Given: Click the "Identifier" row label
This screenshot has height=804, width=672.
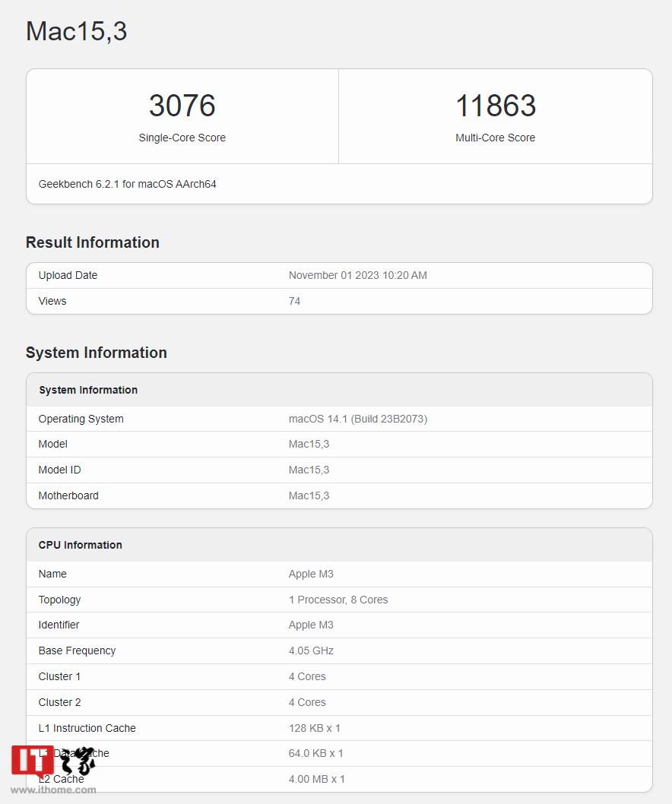Looking at the screenshot, I should pyautogui.click(x=59, y=625).
